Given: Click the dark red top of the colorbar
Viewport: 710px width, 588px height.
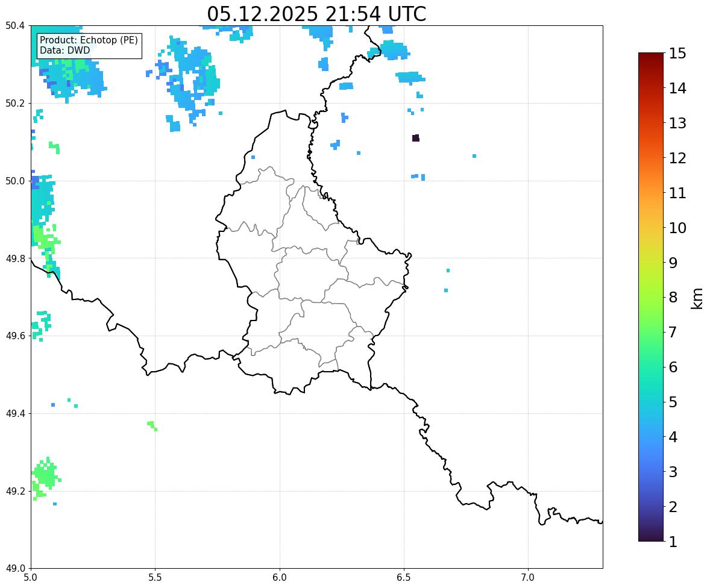Looking at the screenshot, I should coord(651,58).
